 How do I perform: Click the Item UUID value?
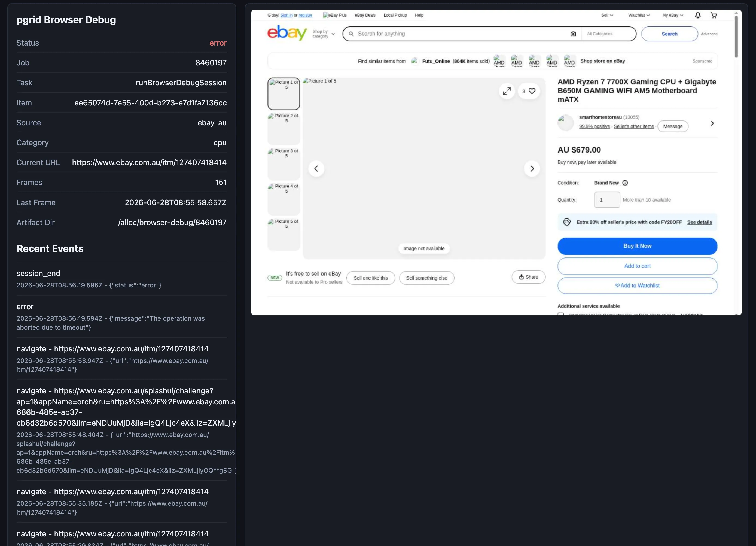[150, 103]
